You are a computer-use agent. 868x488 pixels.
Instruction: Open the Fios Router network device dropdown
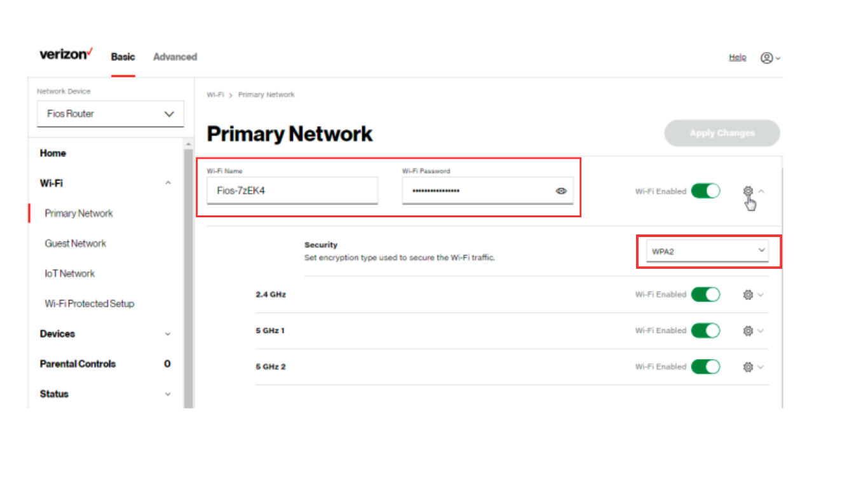pyautogui.click(x=110, y=114)
